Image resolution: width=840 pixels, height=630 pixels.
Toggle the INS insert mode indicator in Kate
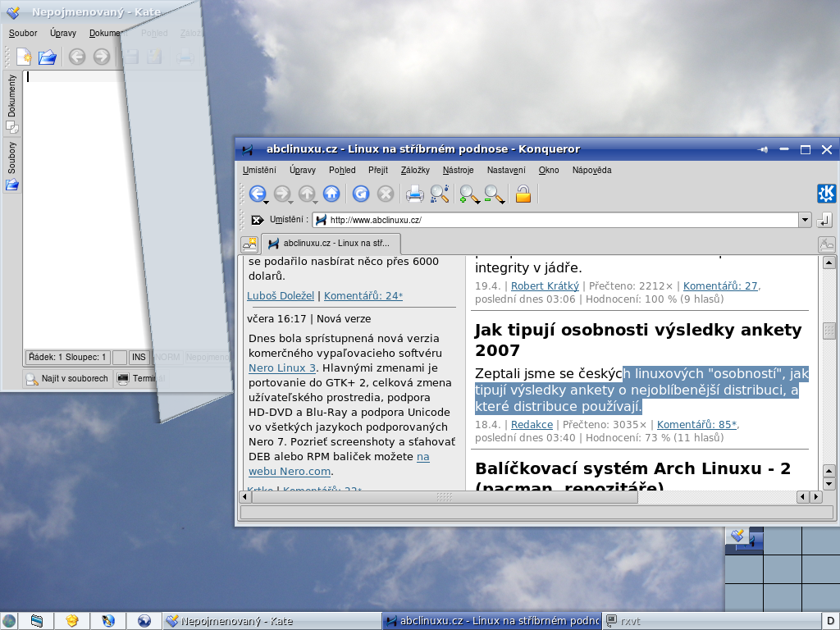pyautogui.click(x=139, y=358)
